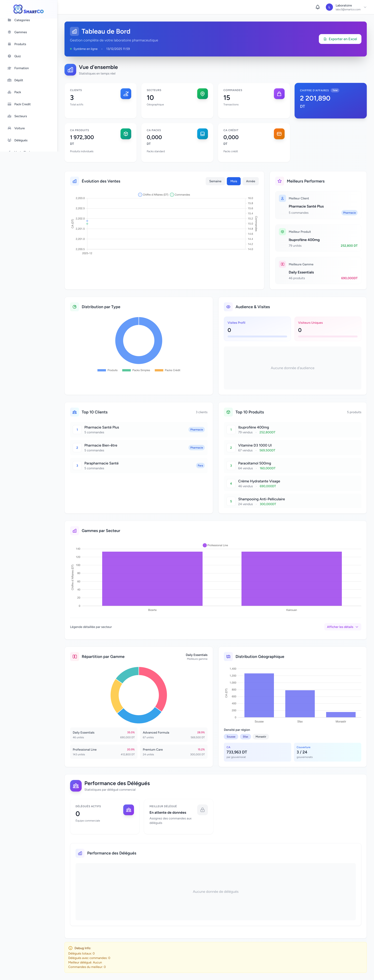Toggle Professional Line legend in bar chart
The height and width of the screenshot is (980, 374).
point(215,545)
